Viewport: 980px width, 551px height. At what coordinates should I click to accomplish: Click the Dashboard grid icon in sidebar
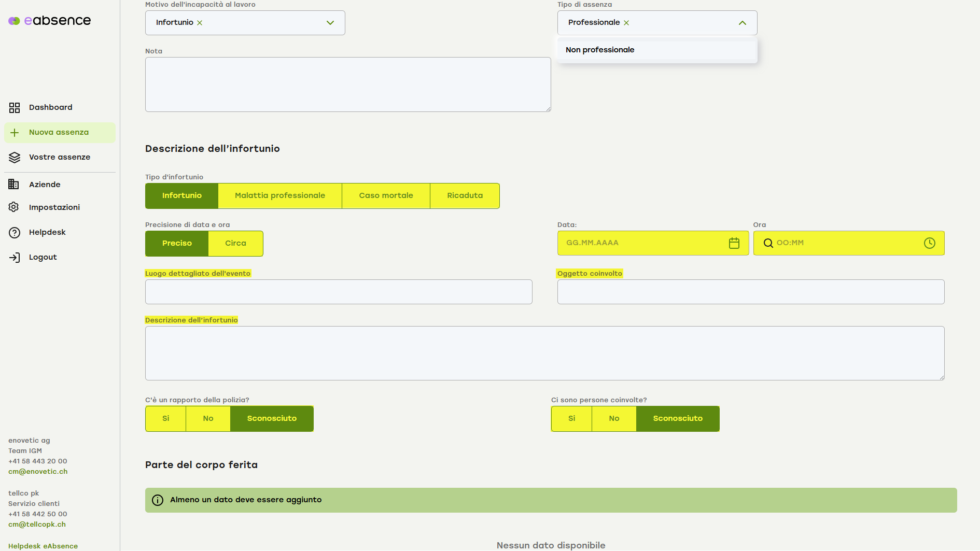(15, 107)
